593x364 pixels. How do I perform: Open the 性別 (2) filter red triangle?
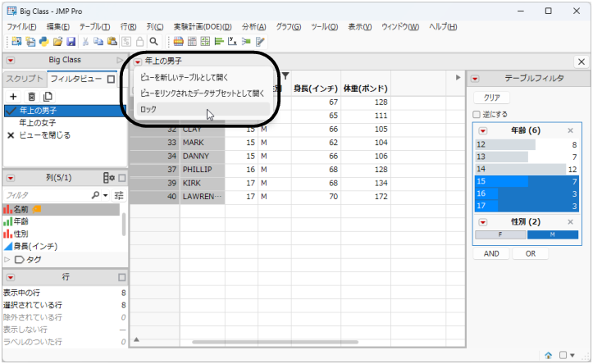click(483, 222)
